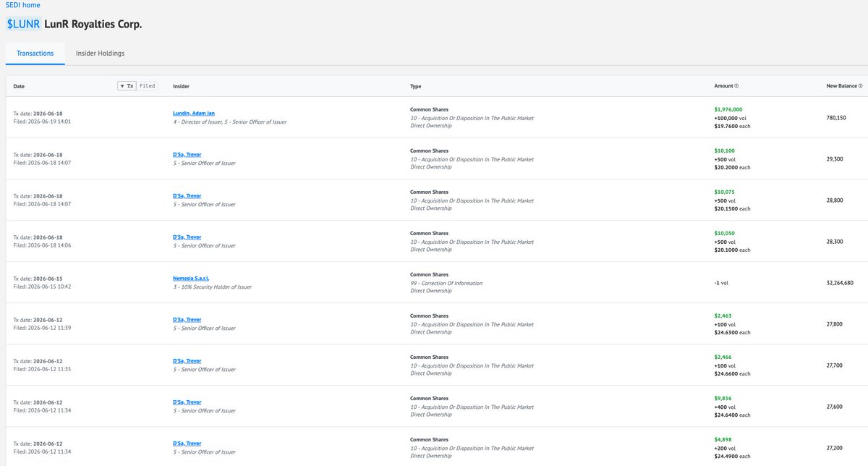The height and width of the screenshot is (466, 868).
Task: Click the 780,150 new balance cell
Action: 836,118
